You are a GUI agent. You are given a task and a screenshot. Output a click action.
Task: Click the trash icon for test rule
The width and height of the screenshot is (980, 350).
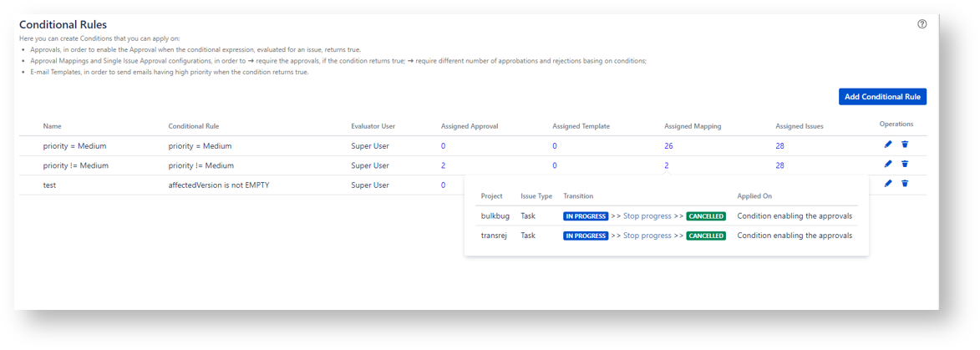(x=905, y=184)
